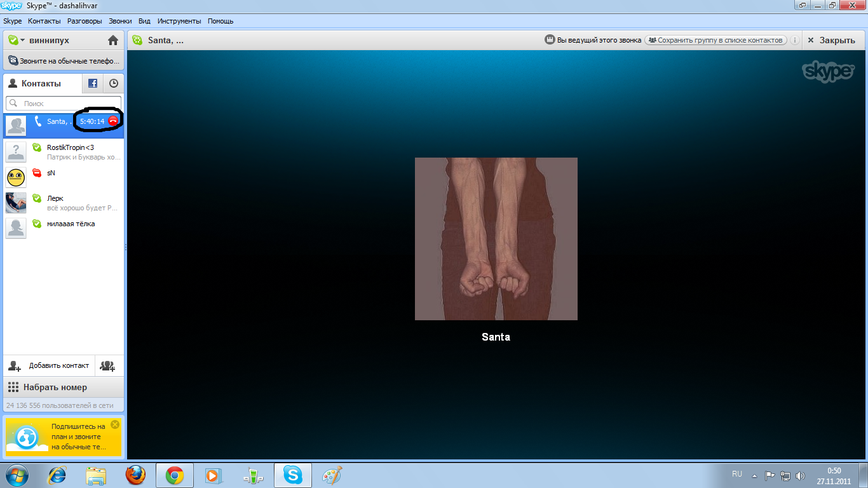Click the Skype Home icon

pos(113,40)
